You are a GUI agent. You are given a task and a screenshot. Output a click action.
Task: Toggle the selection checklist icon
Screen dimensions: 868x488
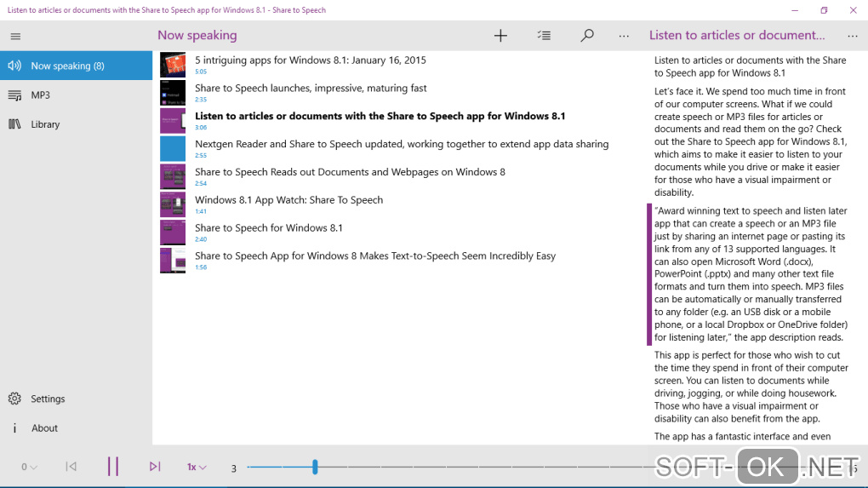[x=544, y=36]
